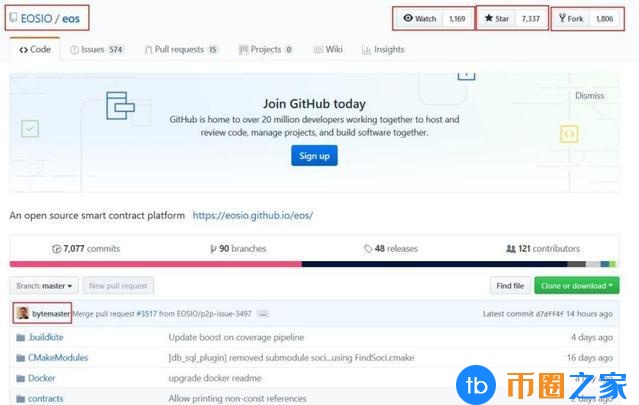Click the folder icon beside .buildkite
The width and height of the screenshot is (639, 405).
(21, 338)
